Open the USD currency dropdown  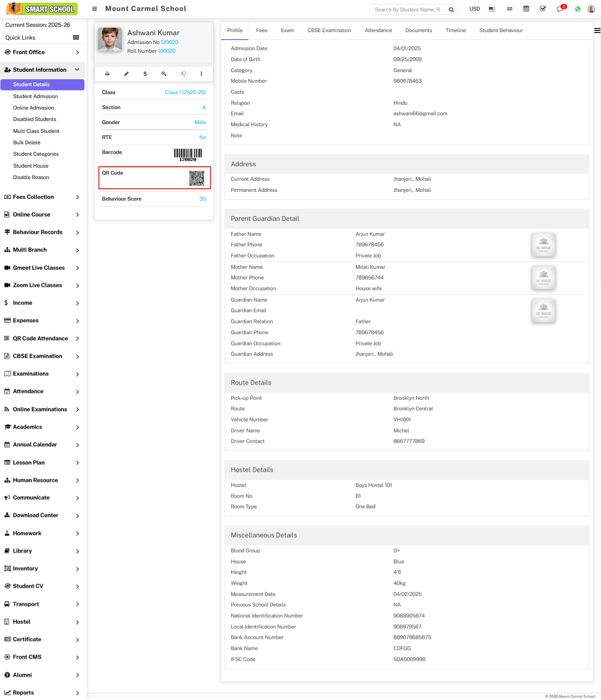pyautogui.click(x=474, y=9)
